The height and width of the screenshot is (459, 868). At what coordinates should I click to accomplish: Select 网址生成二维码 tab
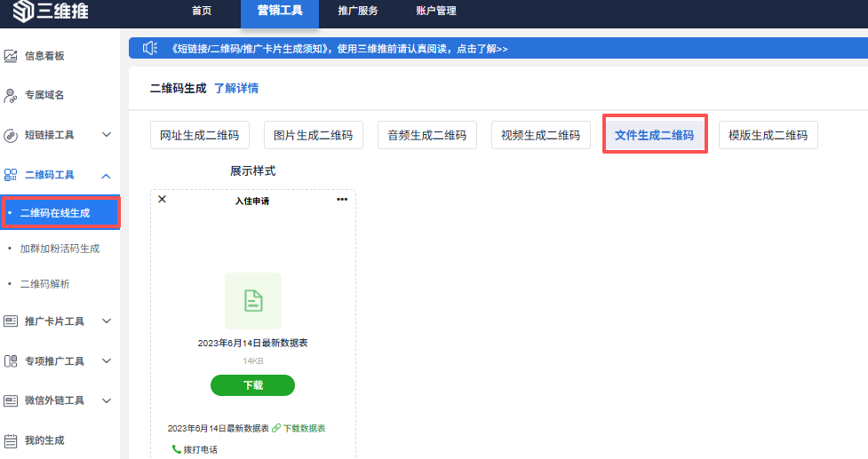[x=200, y=135]
